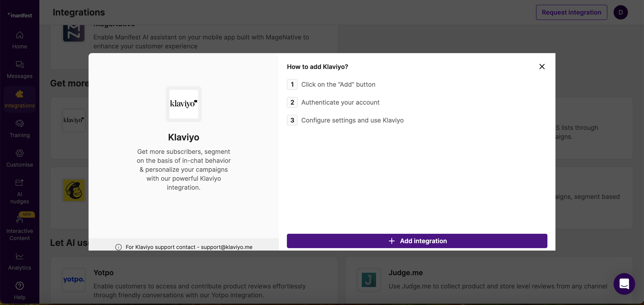644x305 pixels.
Task: Open the Analytics chart icon
Action: click(20, 256)
